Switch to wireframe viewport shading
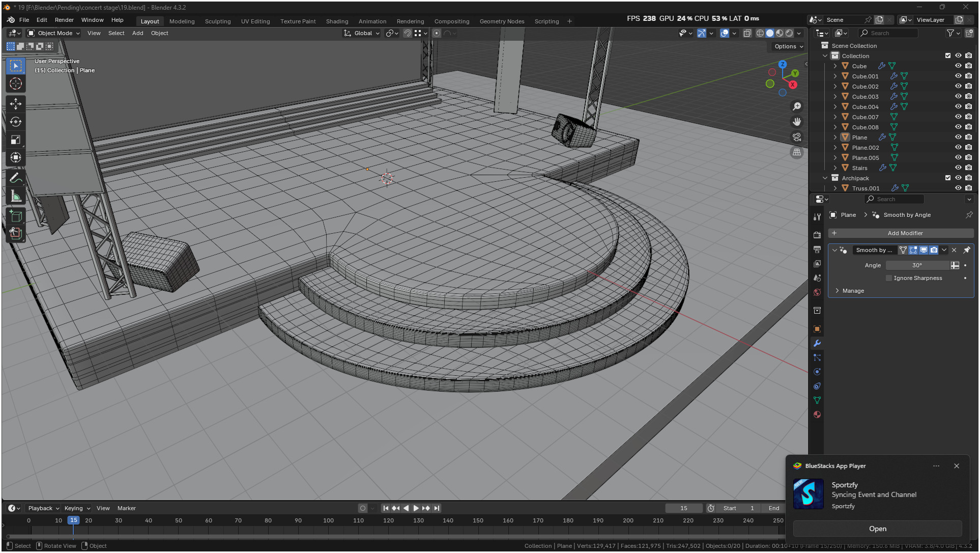The image size is (980, 553). [x=760, y=33]
